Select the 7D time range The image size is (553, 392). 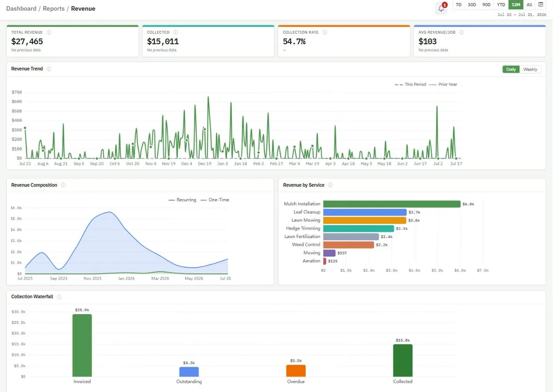pyautogui.click(x=458, y=5)
